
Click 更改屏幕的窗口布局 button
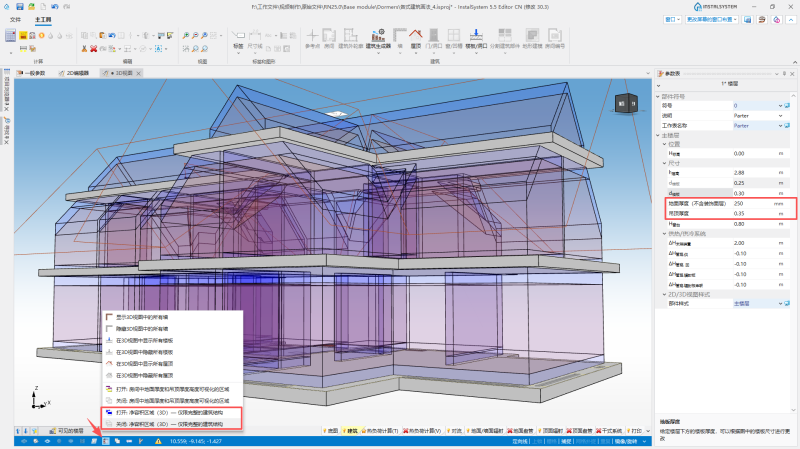point(712,19)
